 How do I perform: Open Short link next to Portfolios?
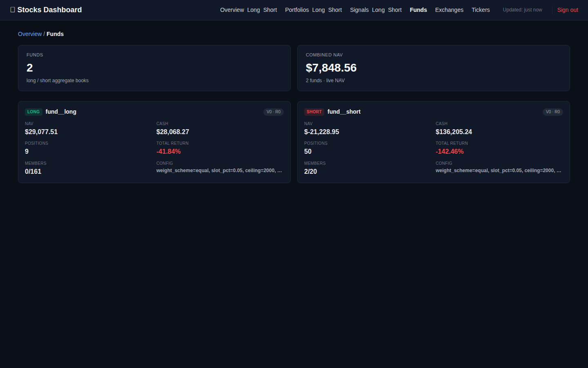tap(335, 10)
